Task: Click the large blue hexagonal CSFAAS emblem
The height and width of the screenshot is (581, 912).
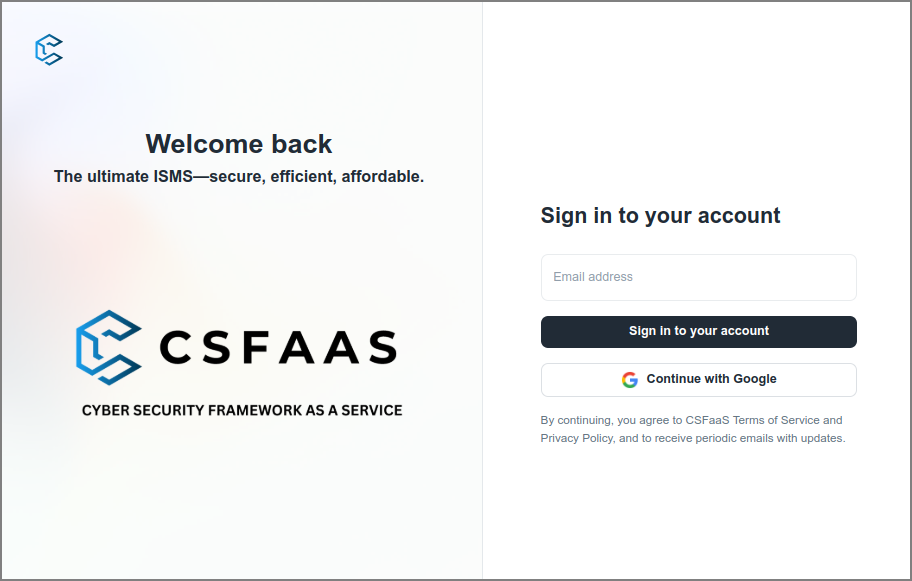Action: pyautogui.click(x=109, y=347)
